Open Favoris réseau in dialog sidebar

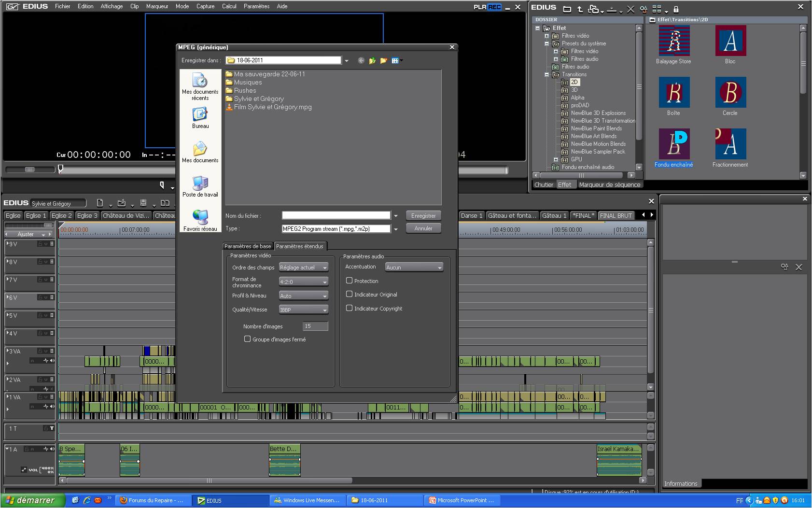tap(200, 221)
